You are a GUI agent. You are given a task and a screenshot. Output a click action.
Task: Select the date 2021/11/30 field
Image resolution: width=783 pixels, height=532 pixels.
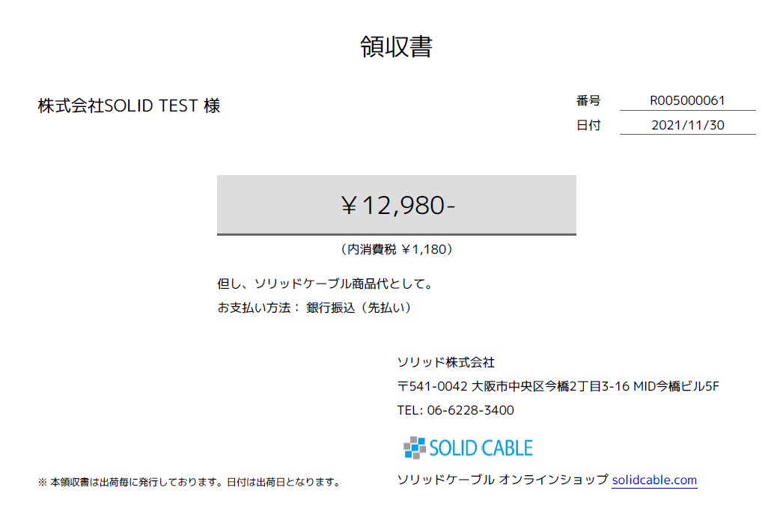coord(687,125)
